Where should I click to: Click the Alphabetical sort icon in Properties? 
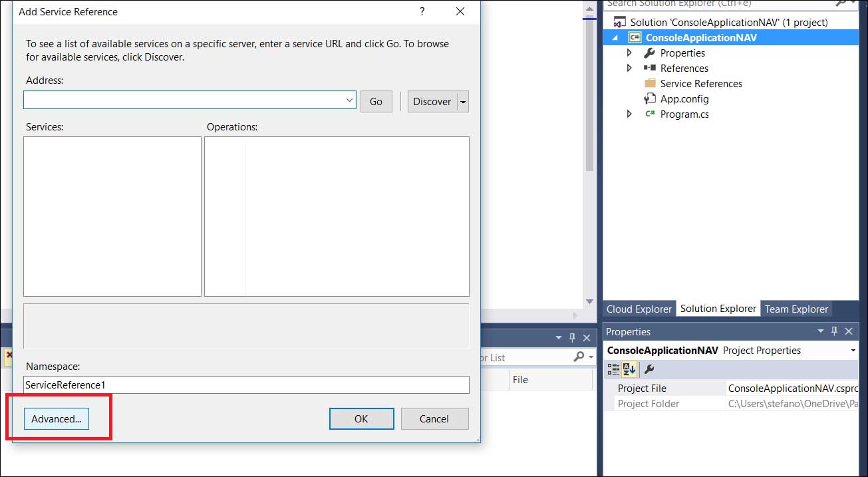pos(629,369)
